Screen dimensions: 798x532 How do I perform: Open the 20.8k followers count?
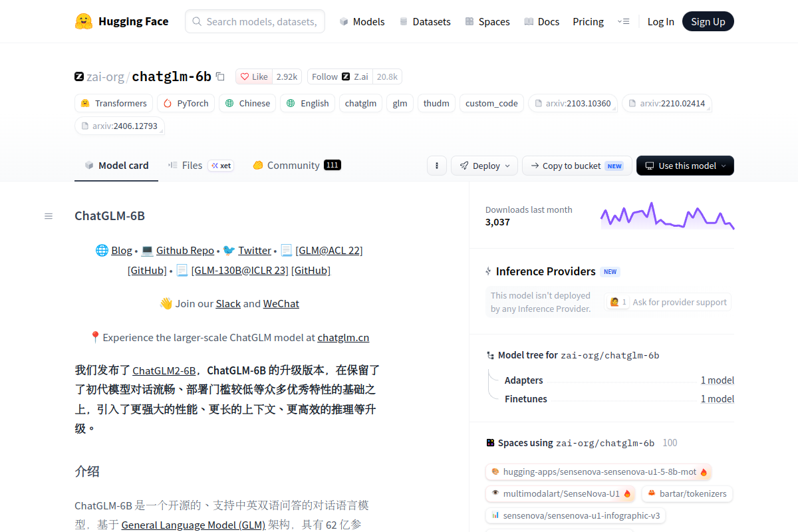tap(387, 76)
